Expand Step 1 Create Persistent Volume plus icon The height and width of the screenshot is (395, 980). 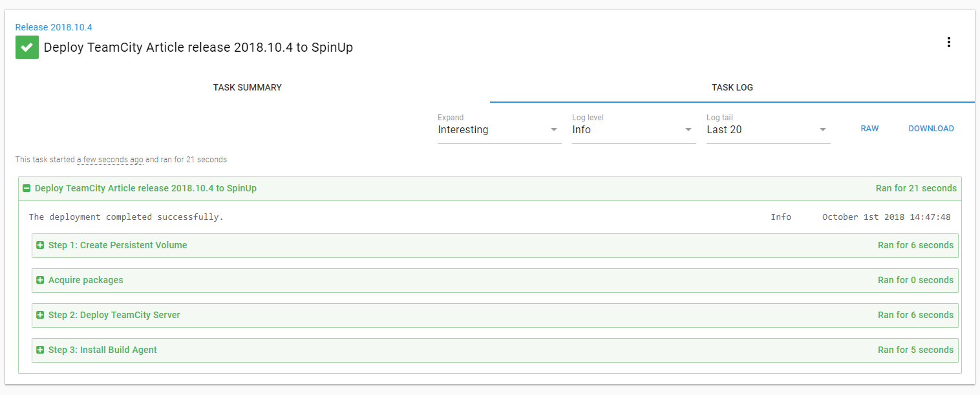tap(40, 246)
